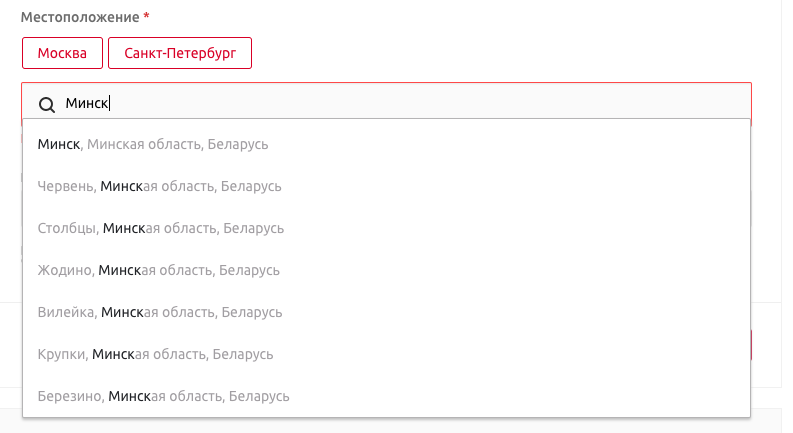
Task: Select the Москва quick location button
Action: [62, 53]
